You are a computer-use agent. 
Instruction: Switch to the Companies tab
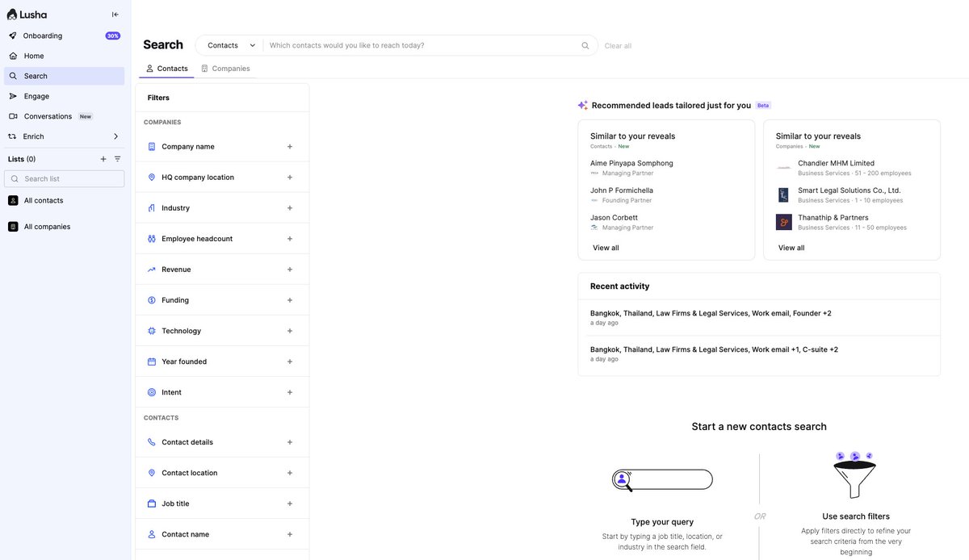pos(225,69)
